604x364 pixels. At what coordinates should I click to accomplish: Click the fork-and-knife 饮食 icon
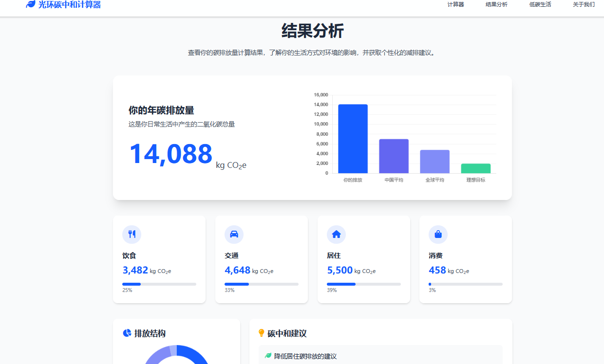coord(132,234)
